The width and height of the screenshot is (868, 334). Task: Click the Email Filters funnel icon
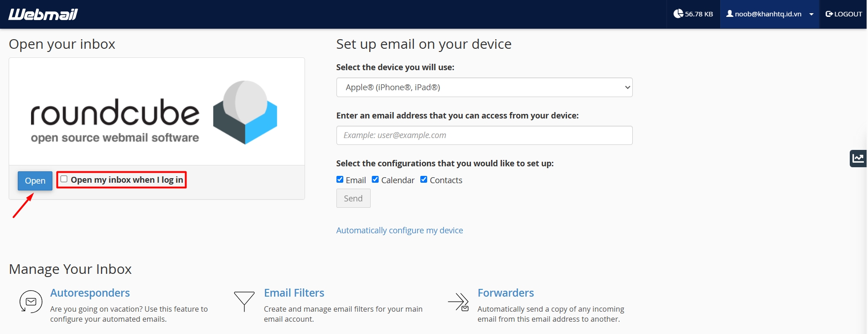(244, 301)
